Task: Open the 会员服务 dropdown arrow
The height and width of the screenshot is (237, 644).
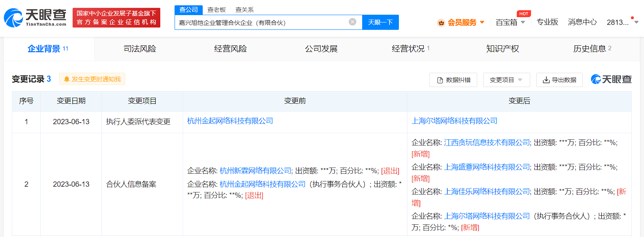Action: coord(482,22)
